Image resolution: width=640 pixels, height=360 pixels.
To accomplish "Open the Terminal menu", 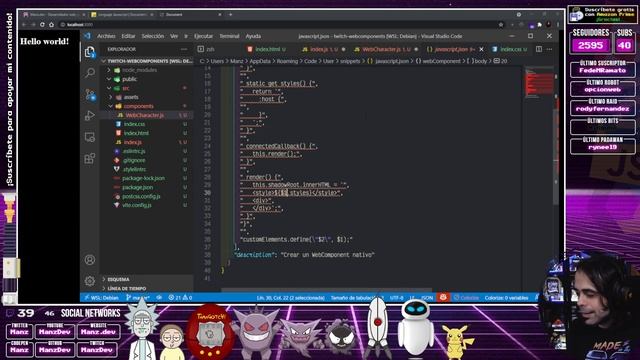I will [x=229, y=36].
